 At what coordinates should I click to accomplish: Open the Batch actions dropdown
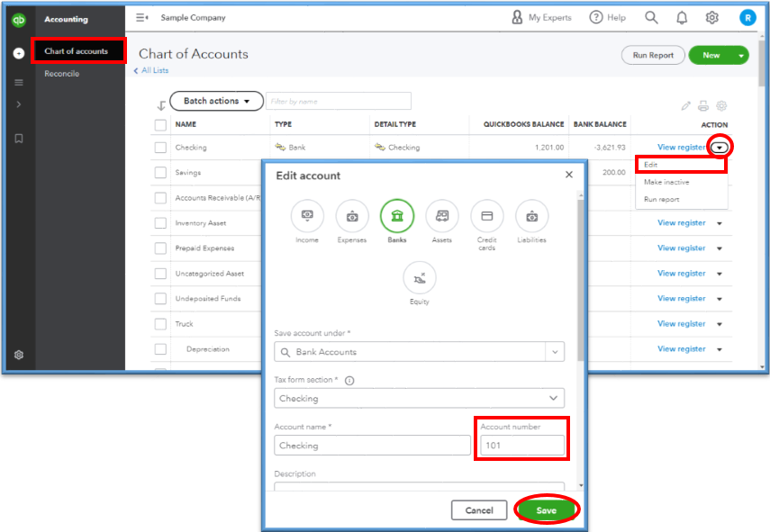[x=216, y=101]
